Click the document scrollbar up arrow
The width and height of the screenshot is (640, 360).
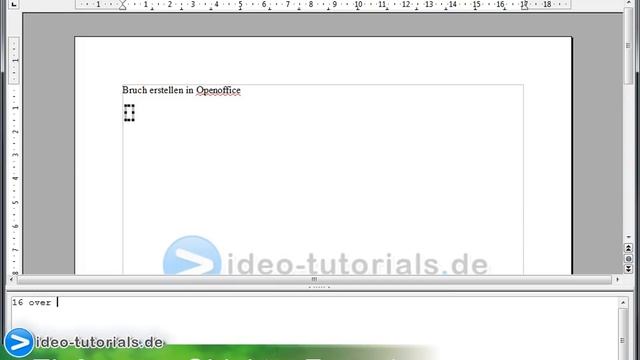(628, 2)
